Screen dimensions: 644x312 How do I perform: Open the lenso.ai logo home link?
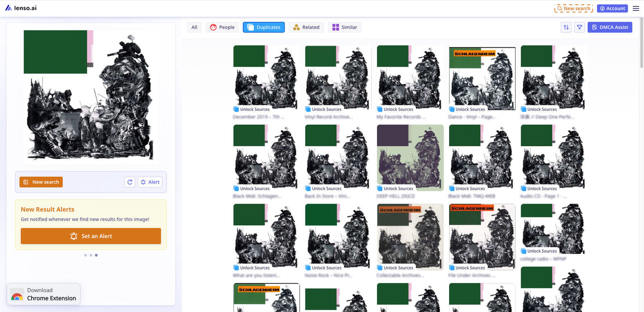21,8
